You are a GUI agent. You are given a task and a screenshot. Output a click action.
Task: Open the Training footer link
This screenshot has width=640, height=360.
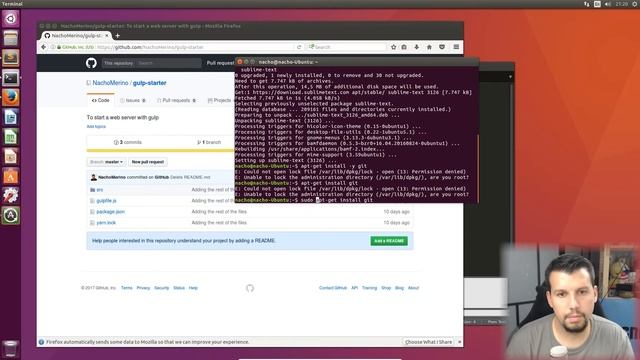point(369,288)
